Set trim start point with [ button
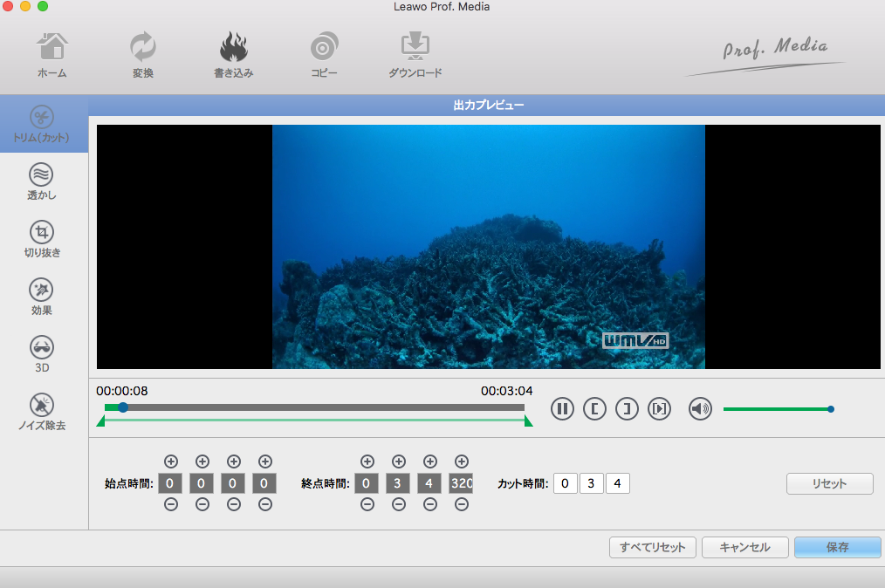This screenshot has height=588, width=885. point(594,408)
